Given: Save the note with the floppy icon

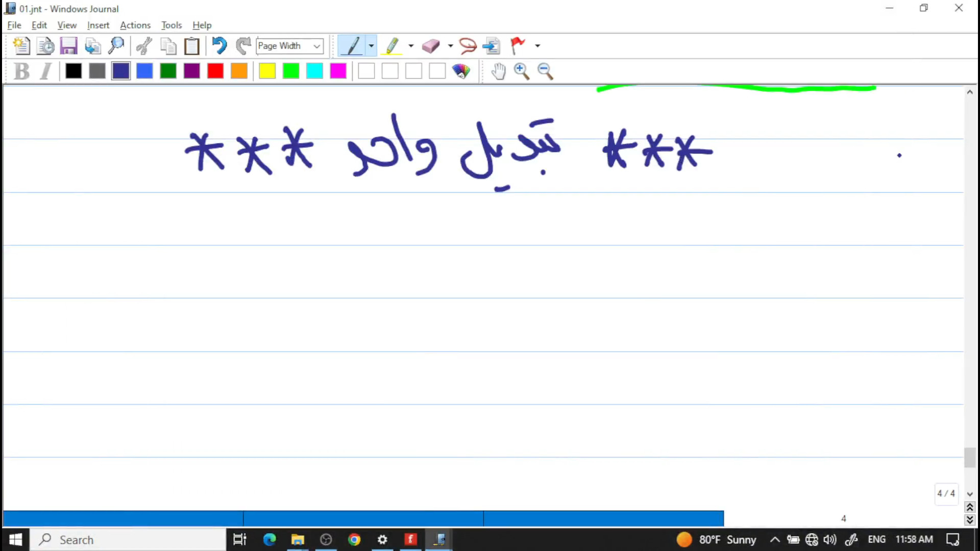Looking at the screenshot, I should coord(68,46).
